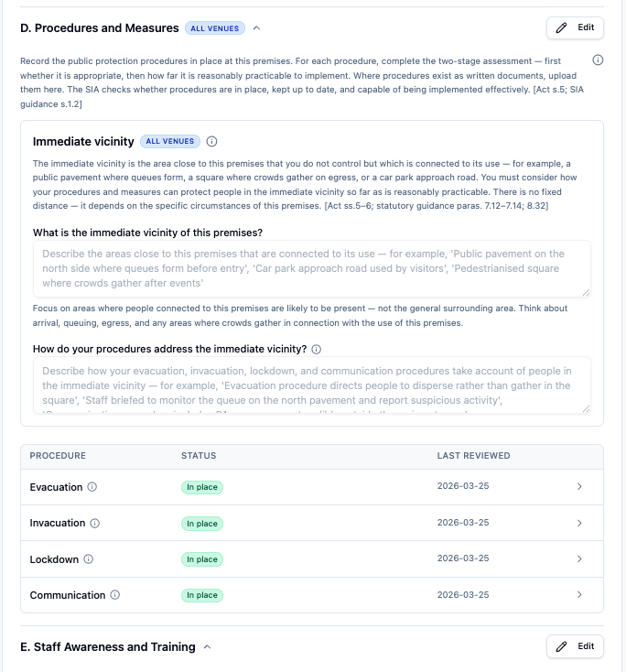Show info for Evacuation procedure
Screen dimensions: 626x672
[x=92, y=487]
